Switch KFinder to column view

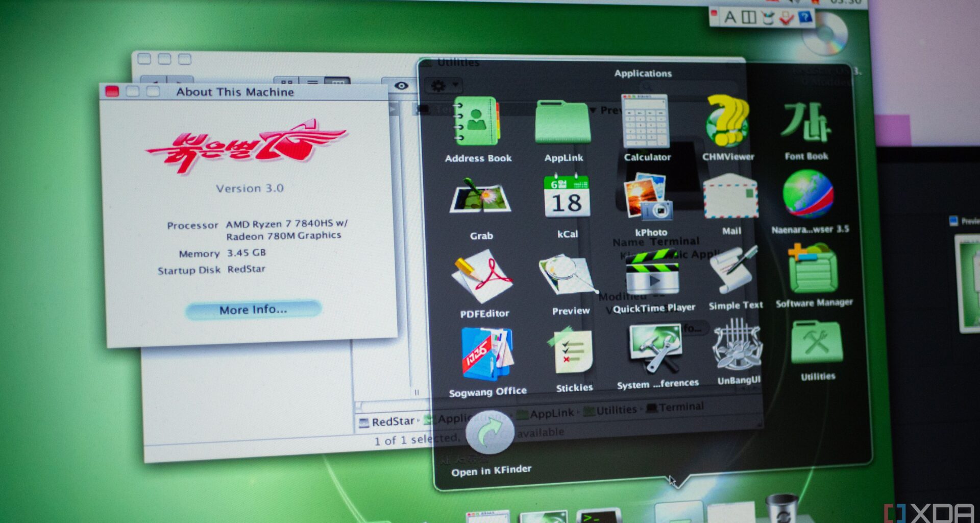[338, 82]
